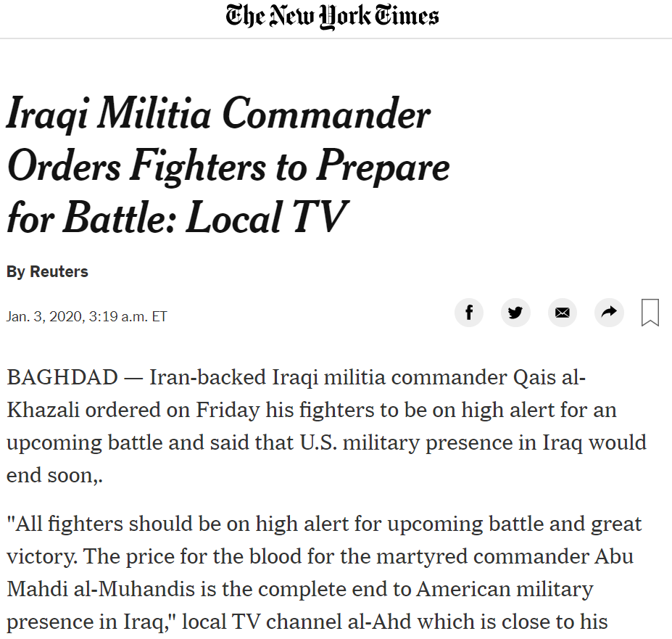Click the BAGHDAD dateline word
The width and height of the screenshot is (672, 639).
[62, 377]
